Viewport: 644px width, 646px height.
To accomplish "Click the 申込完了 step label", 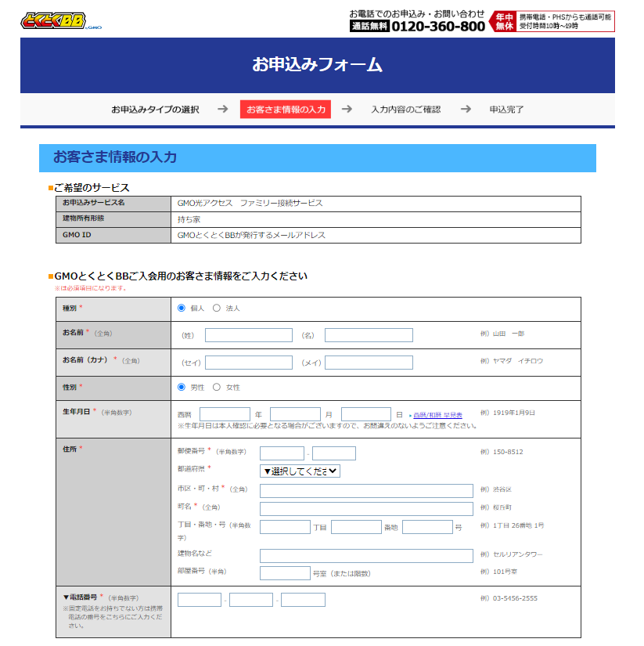I will point(506,110).
